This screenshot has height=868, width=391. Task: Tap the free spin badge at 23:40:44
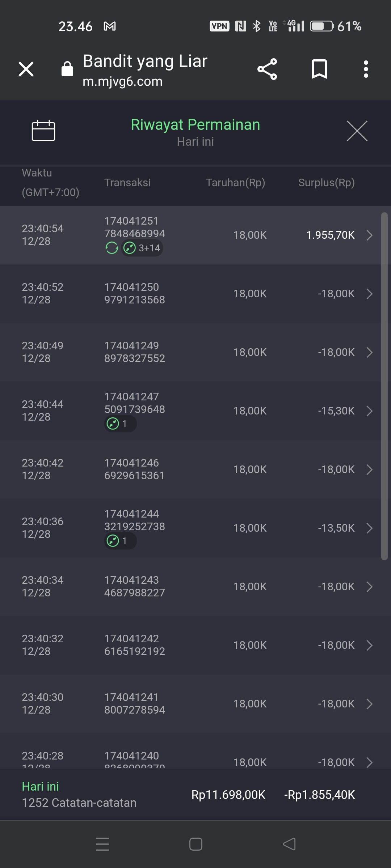pos(120,424)
